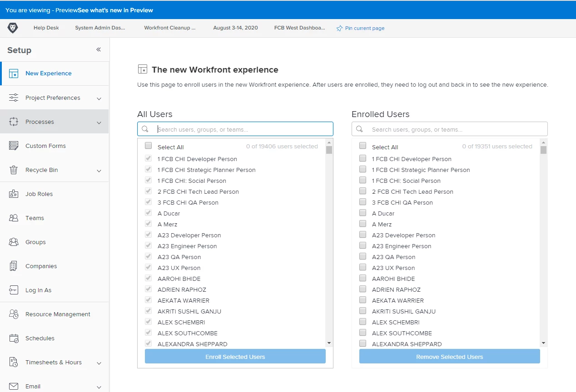Click the pin icon beside Pin current page
576x392 pixels.
[339, 28]
